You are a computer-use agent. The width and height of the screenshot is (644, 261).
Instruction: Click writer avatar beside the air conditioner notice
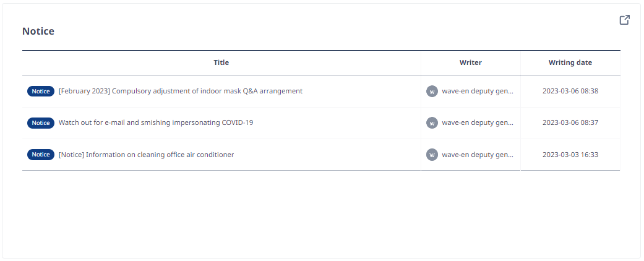pos(432,155)
